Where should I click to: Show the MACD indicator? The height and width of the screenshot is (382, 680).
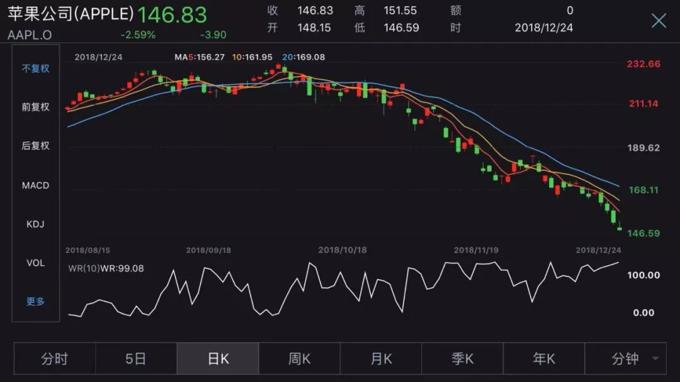point(36,186)
